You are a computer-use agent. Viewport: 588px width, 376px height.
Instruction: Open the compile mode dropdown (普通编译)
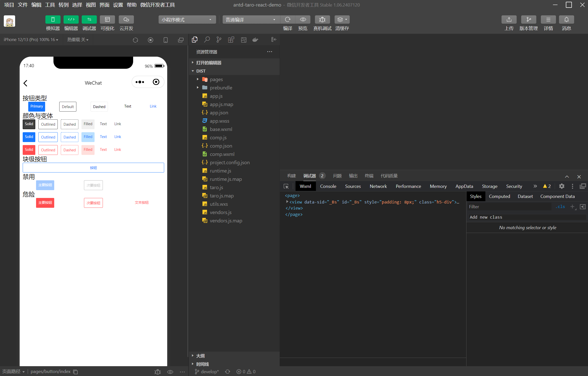(x=251, y=20)
